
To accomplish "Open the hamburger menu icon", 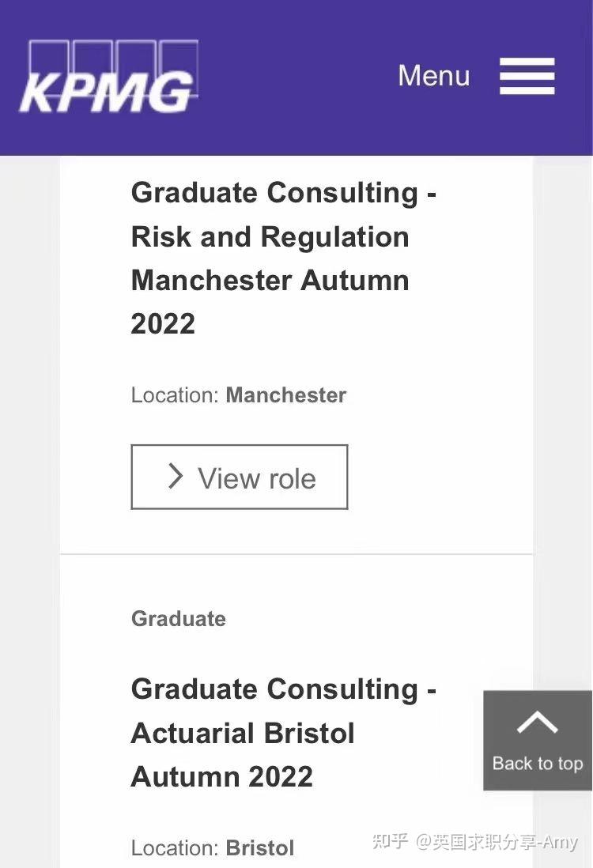I will pyautogui.click(x=527, y=77).
